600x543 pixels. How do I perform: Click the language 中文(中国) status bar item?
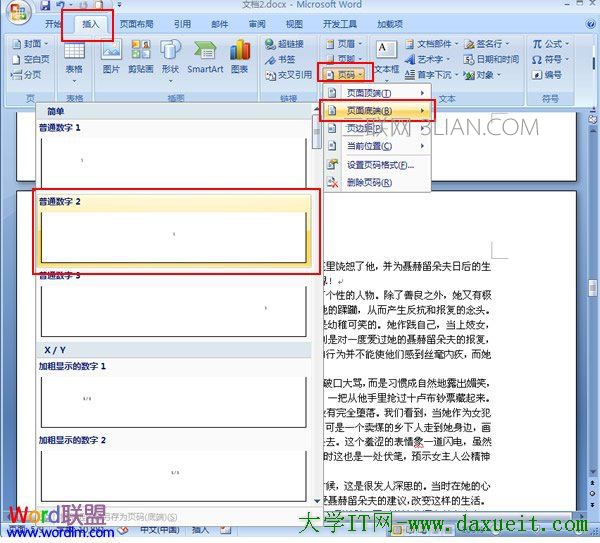[x=160, y=530]
